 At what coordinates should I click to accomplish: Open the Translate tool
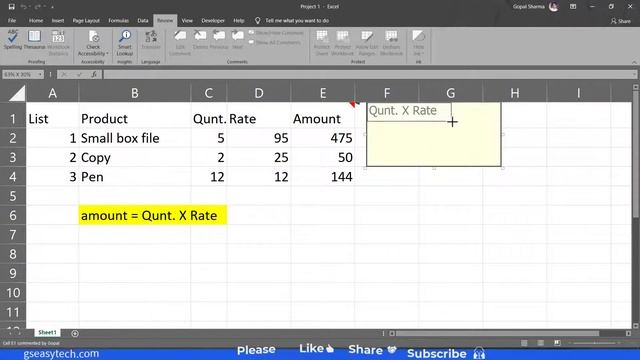coord(151,40)
